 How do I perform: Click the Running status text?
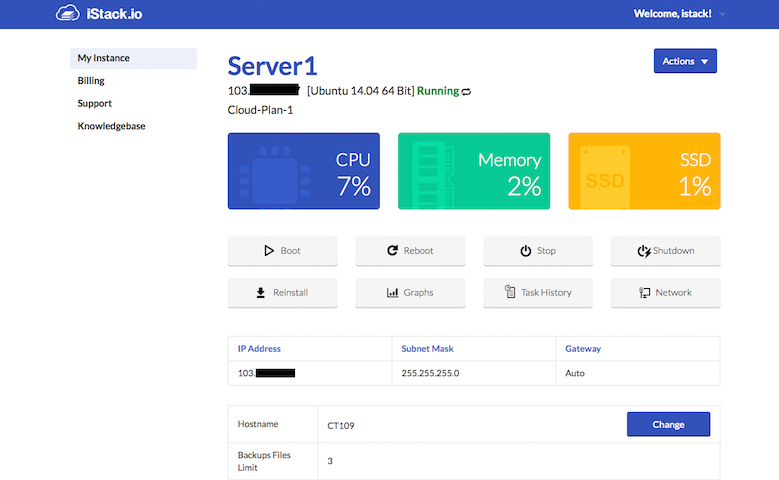438,91
